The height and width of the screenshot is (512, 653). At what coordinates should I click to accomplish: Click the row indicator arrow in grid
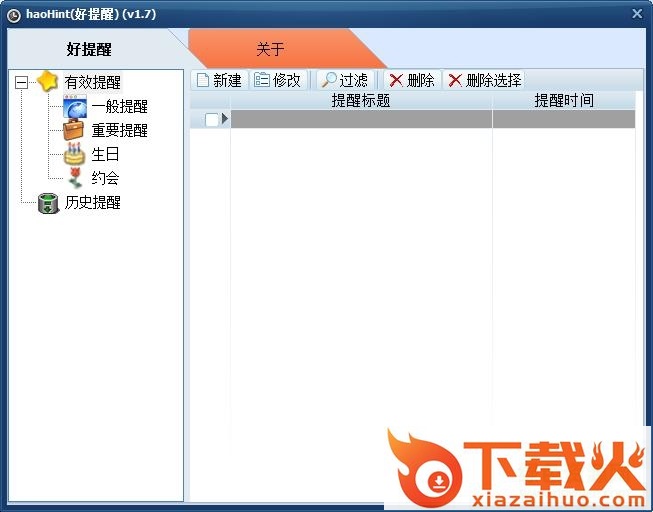click(225, 119)
